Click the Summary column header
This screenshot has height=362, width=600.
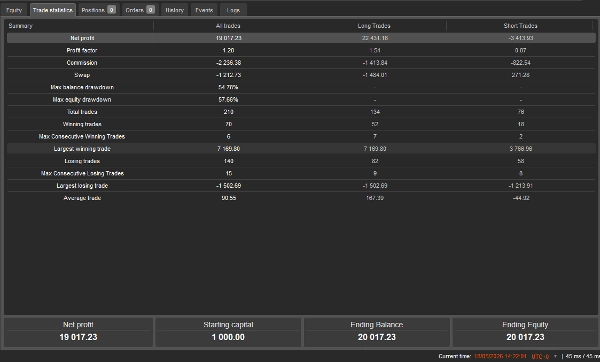click(x=21, y=26)
